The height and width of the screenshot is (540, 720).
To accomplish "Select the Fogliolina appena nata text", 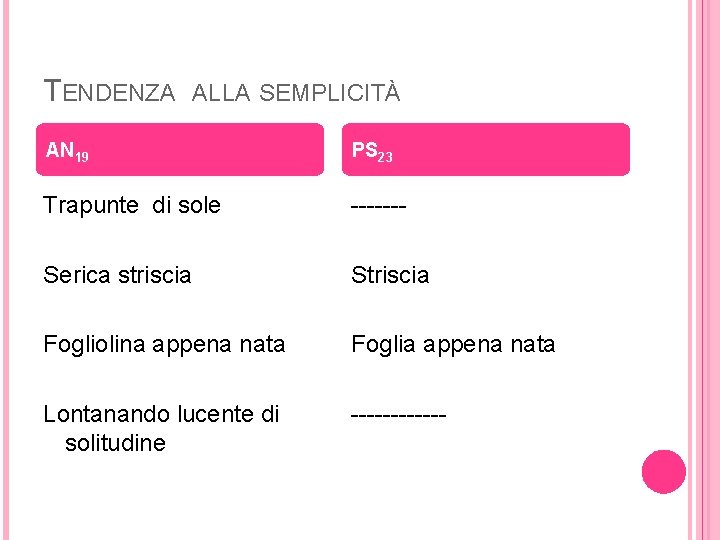I will click(164, 345).
